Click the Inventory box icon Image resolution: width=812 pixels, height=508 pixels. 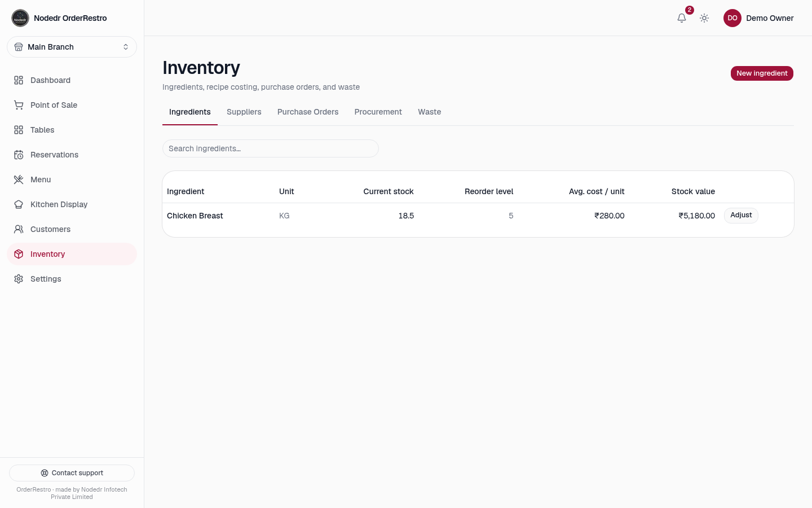click(19, 254)
